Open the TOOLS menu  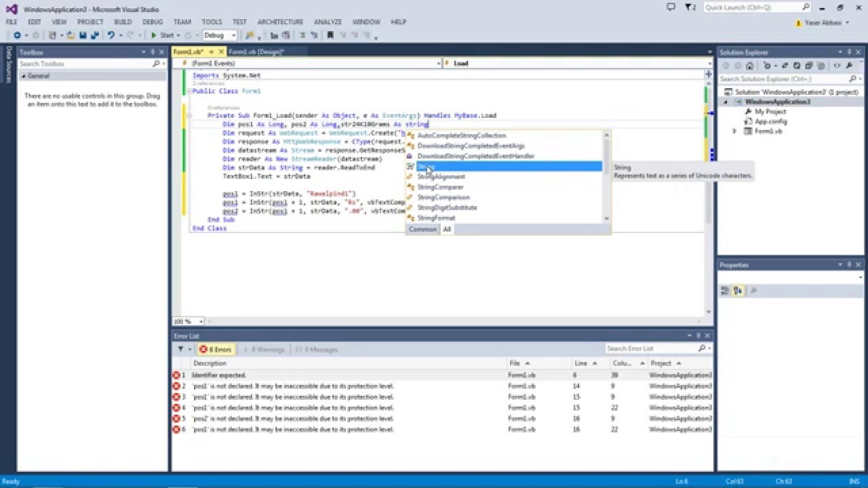[212, 22]
